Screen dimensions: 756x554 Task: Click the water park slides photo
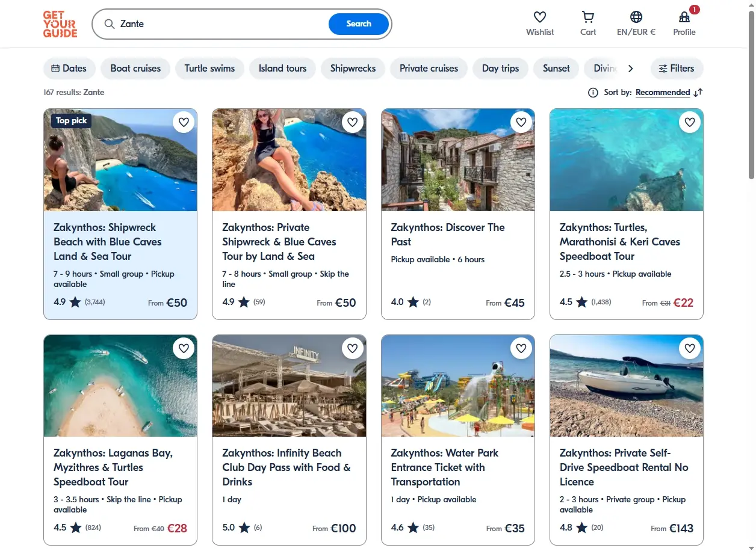[458, 386]
